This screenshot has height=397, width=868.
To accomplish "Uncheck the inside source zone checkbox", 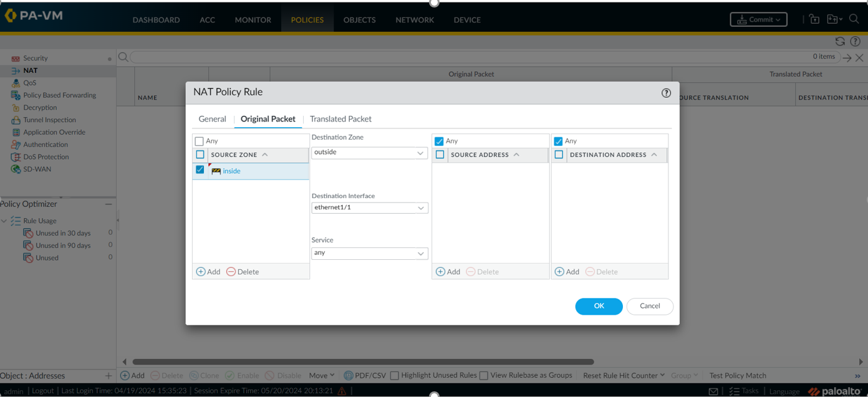I will tap(200, 170).
